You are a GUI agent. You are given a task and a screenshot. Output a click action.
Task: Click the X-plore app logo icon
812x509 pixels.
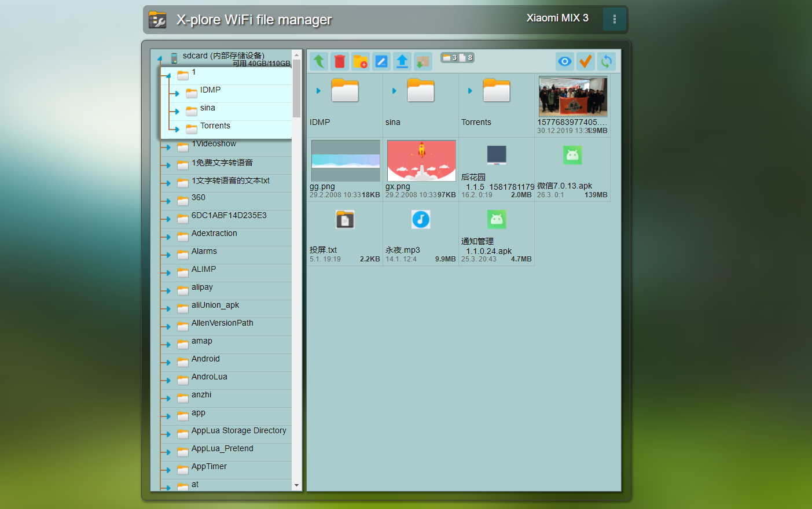[x=157, y=20]
